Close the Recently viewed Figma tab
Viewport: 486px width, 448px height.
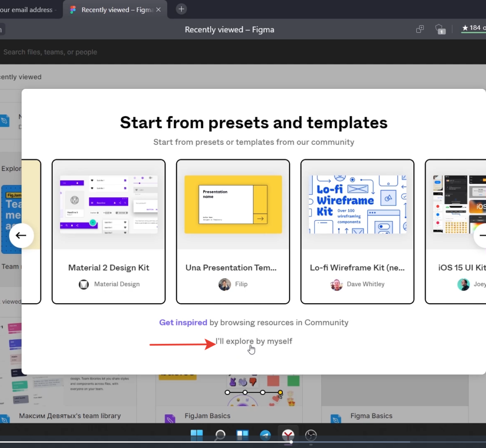[159, 9]
